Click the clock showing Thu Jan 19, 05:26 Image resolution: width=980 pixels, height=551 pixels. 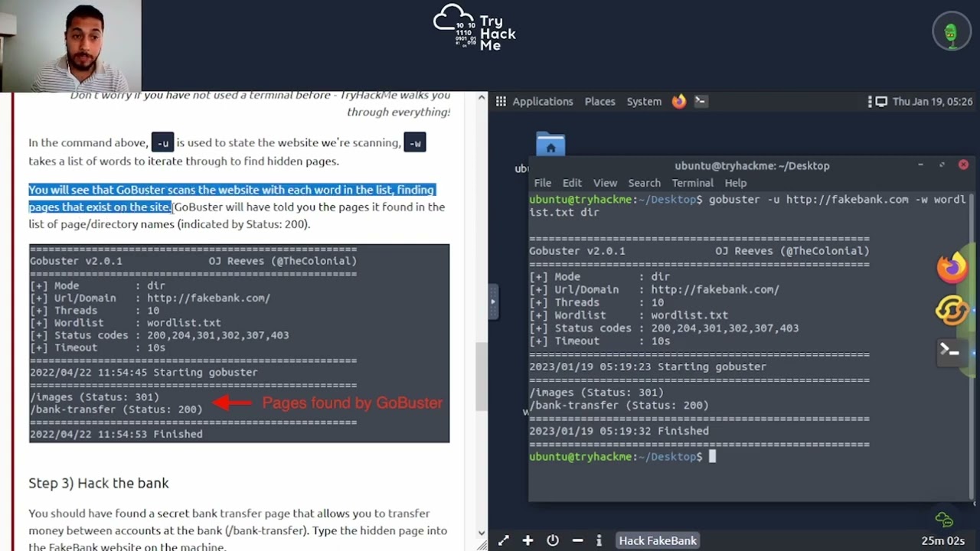click(932, 102)
